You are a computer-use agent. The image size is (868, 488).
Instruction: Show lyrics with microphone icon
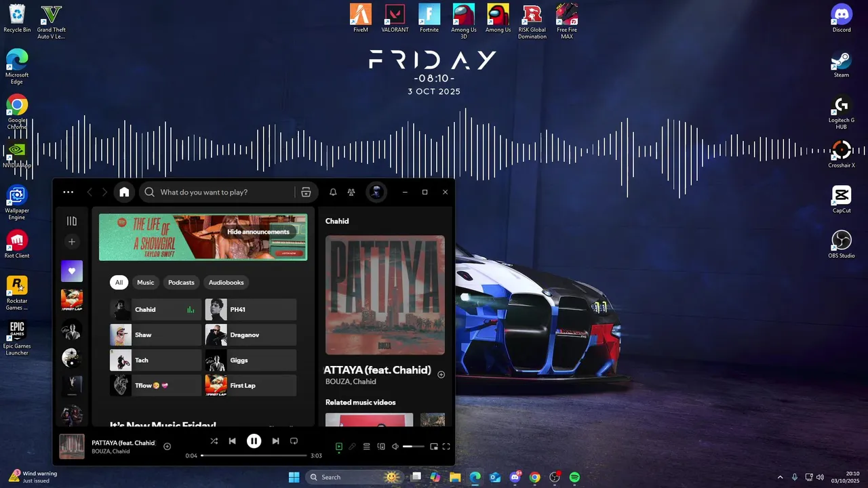click(352, 447)
